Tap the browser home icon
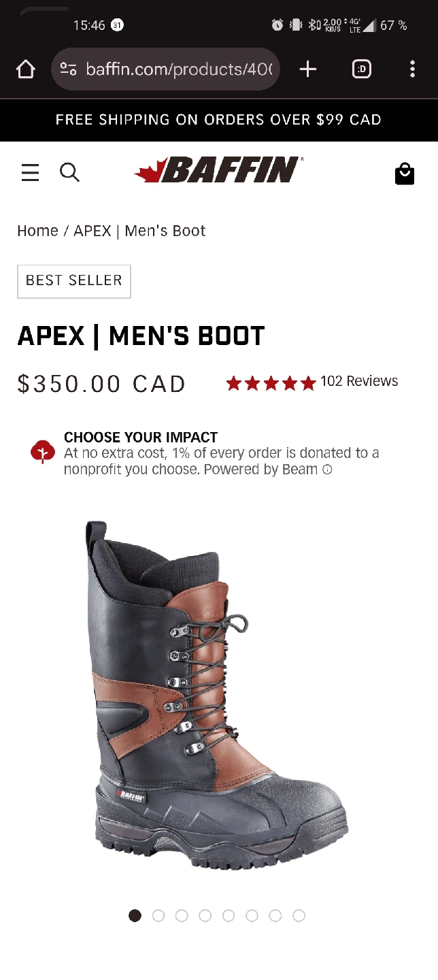Image resolution: width=438 pixels, height=980 pixels. 25,69
